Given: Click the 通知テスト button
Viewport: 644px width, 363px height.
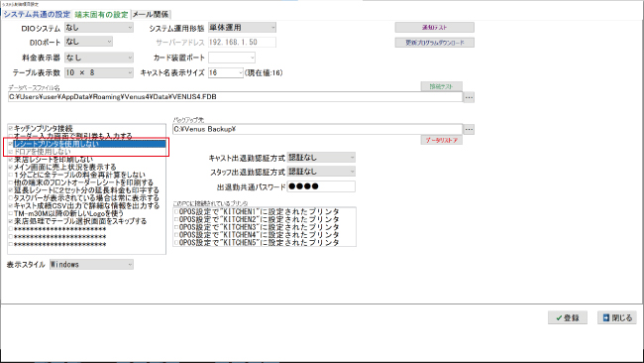Looking at the screenshot, I should [435, 28].
